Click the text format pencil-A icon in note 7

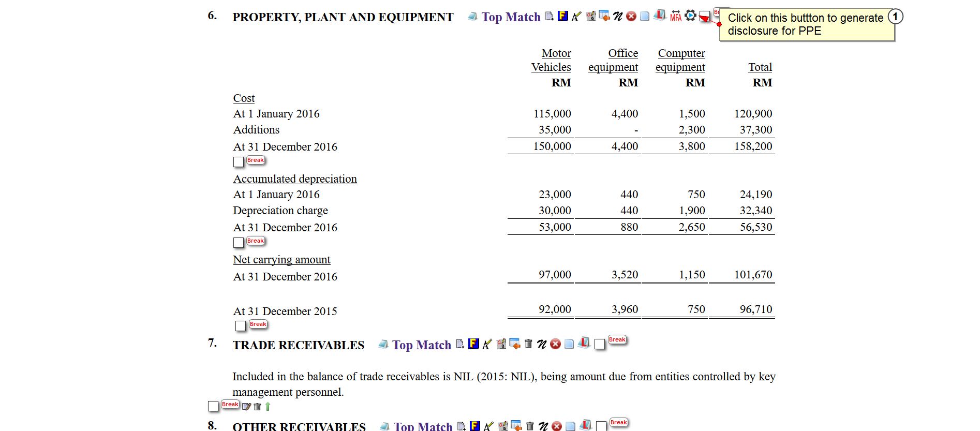click(x=487, y=344)
